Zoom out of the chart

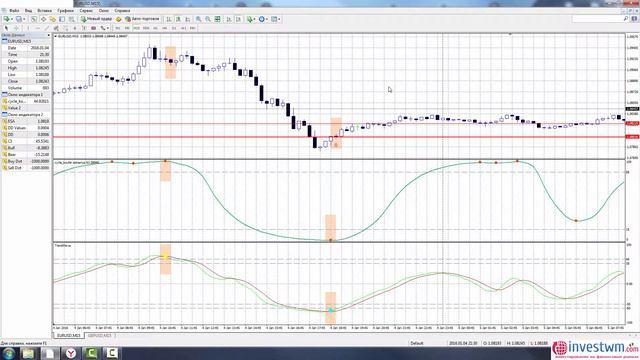click(x=208, y=19)
